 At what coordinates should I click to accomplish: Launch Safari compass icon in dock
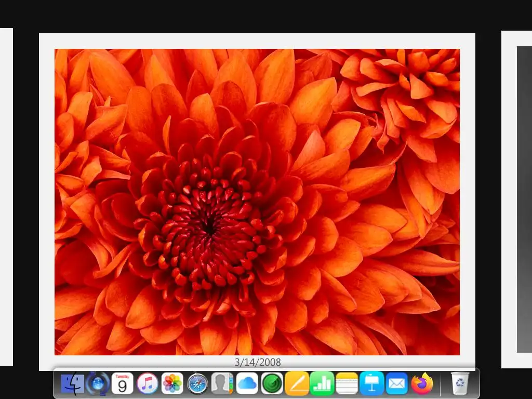click(x=197, y=383)
